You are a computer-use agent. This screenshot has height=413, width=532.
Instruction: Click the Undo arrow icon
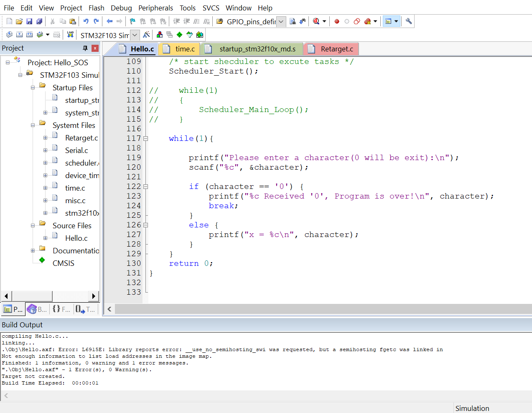86,21
